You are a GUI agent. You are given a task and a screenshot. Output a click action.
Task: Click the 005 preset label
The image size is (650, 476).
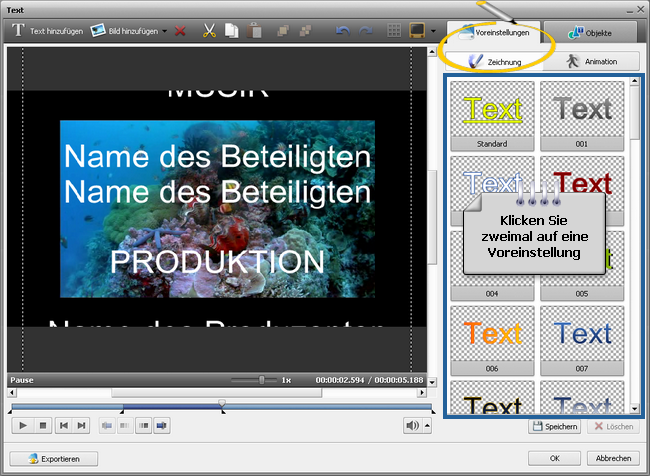[x=582, y=294]
